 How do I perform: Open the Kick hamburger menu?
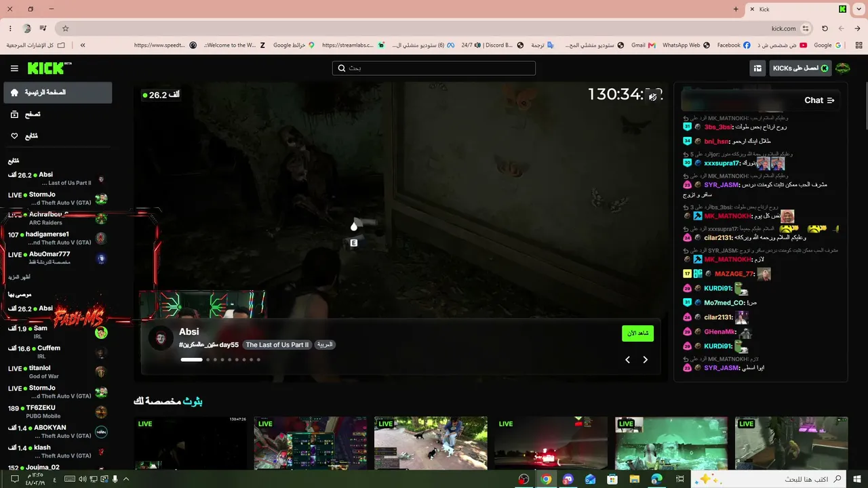pyautogui.click(x=14, y=68)
